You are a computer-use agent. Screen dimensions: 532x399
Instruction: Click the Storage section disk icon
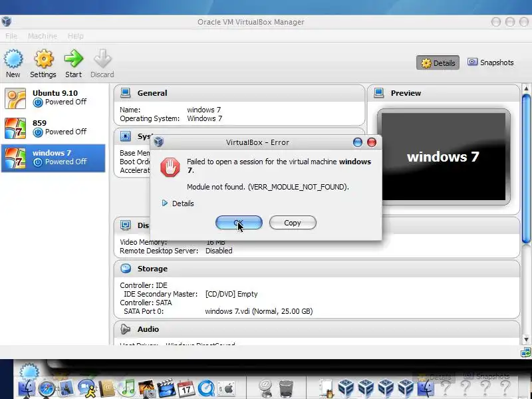pos(126,269)
